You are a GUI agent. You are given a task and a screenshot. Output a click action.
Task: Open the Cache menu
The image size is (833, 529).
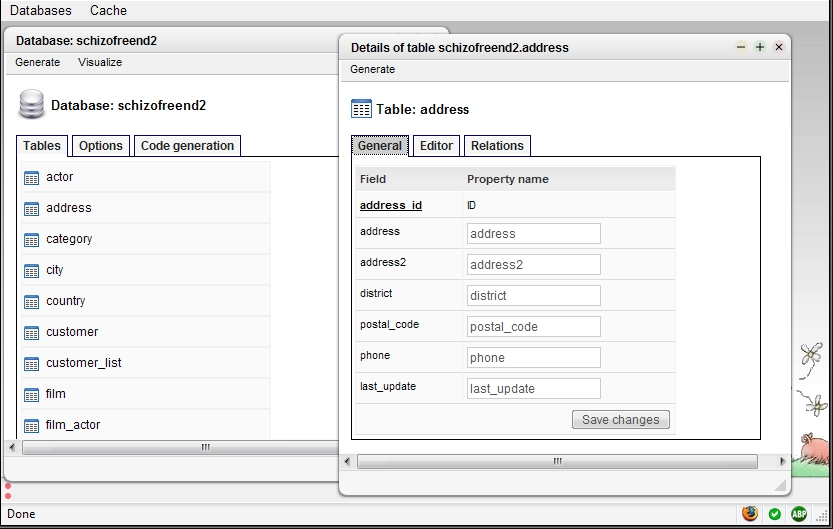click(108, 10)
